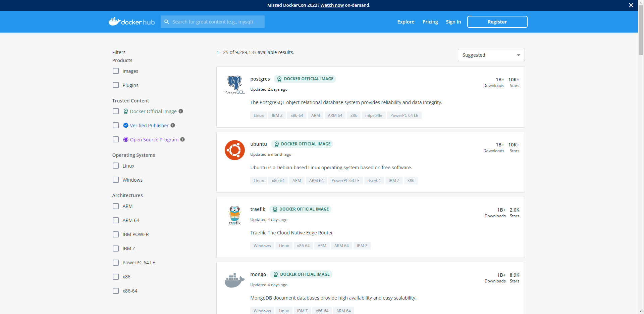Tick the Images products checkbox
644x314 pixels.
[116, 71]
